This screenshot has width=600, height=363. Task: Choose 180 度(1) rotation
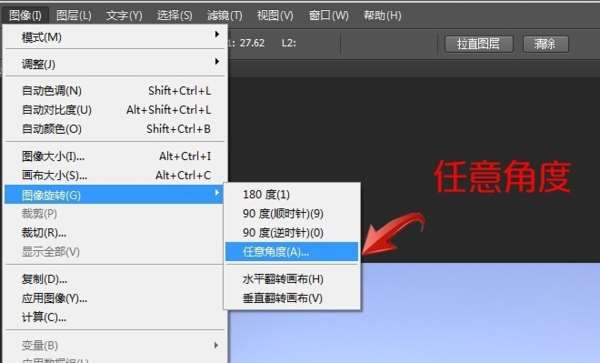(x=292, y=194)
